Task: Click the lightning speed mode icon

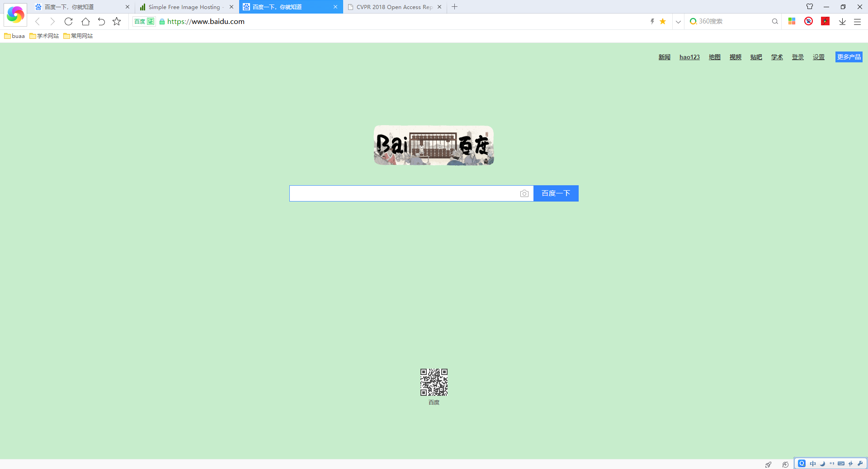Action: tap(652, 21)
